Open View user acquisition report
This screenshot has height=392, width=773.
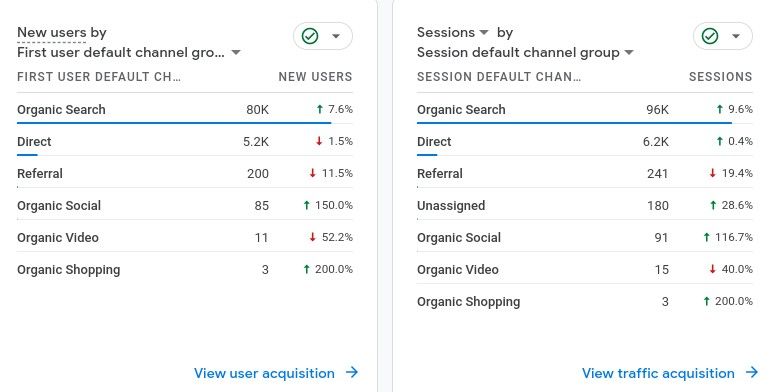pos(264,373)
